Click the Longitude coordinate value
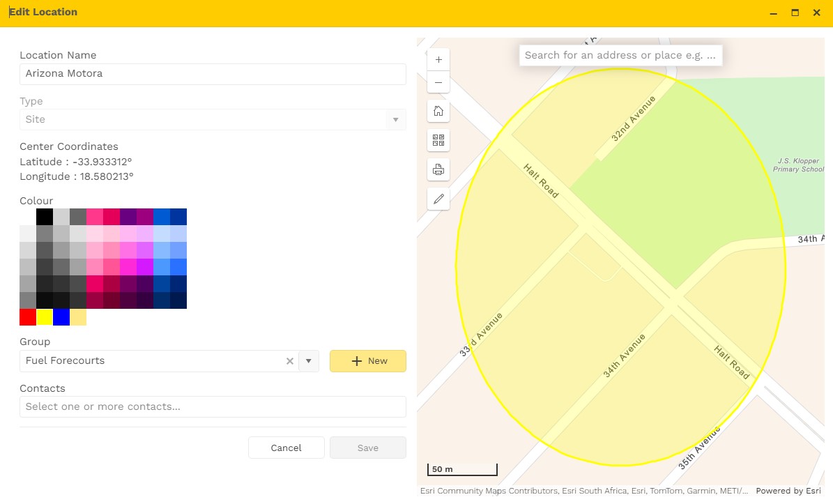Viewport: 833px width, 504px height. [x=107, y=176]
